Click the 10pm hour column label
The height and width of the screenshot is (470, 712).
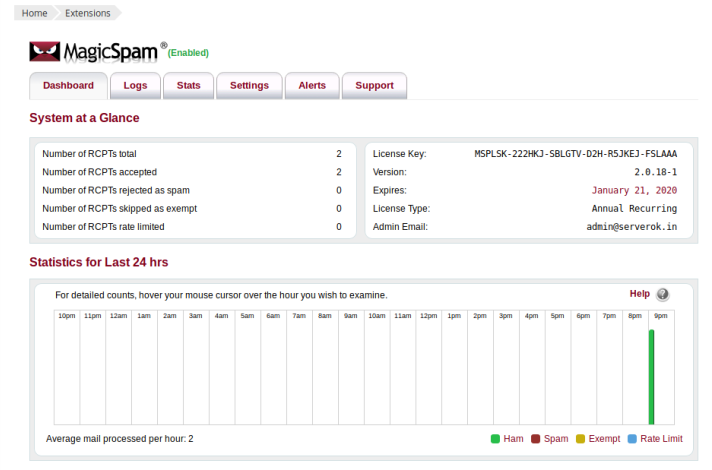tap(67, 316)
